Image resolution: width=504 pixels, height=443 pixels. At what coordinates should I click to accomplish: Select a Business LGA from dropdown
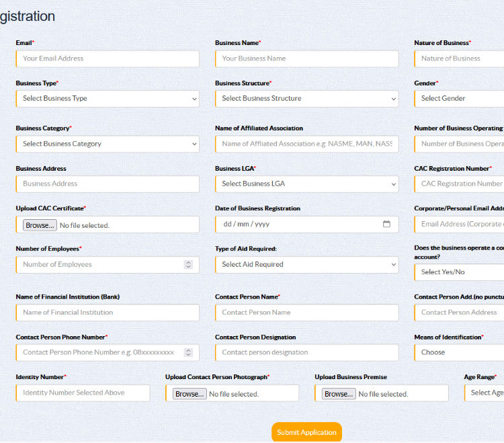pyautogui.click(x=306, y=184)
